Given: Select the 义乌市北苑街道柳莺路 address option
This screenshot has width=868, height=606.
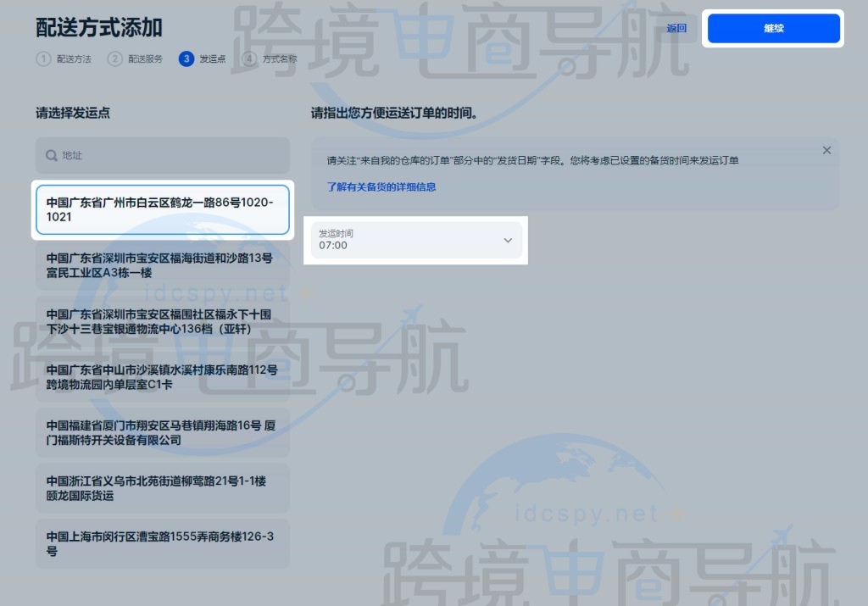Looking at the screenshot, I should (162, 488).
